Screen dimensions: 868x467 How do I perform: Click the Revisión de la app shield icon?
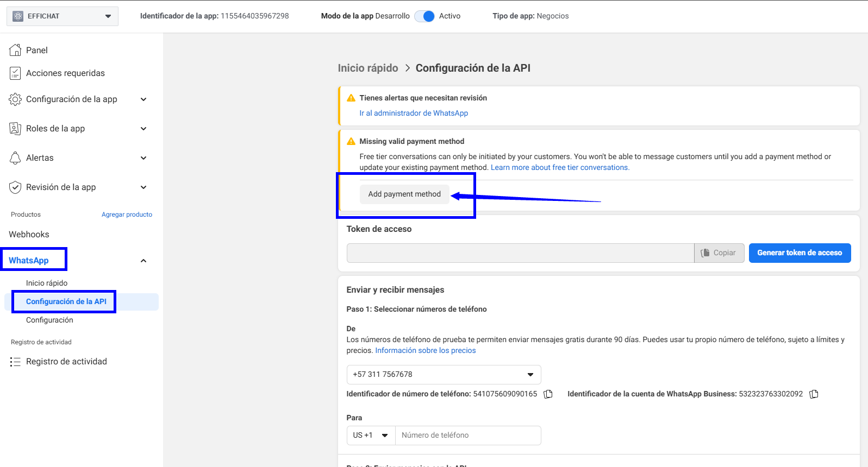(x=15, y=187)
